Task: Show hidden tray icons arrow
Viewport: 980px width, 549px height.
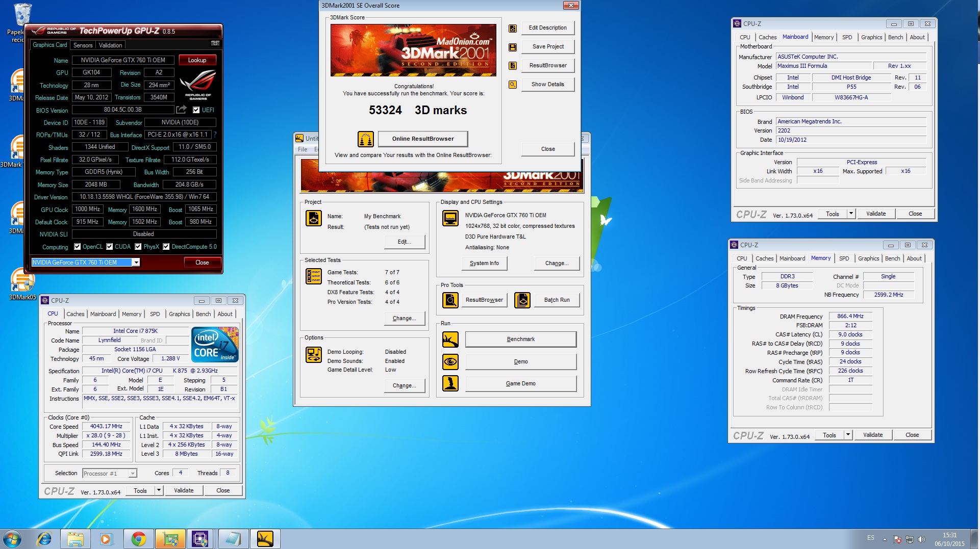Action: (885, 539)
